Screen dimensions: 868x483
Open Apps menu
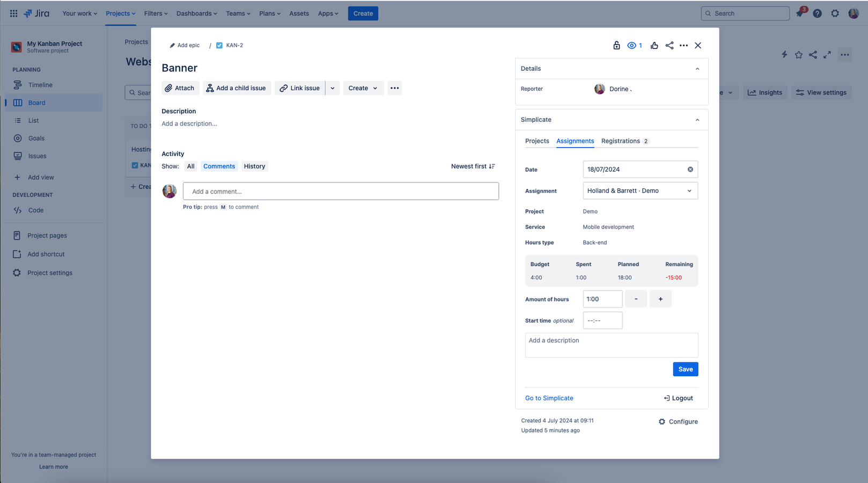tap(328, 13)
